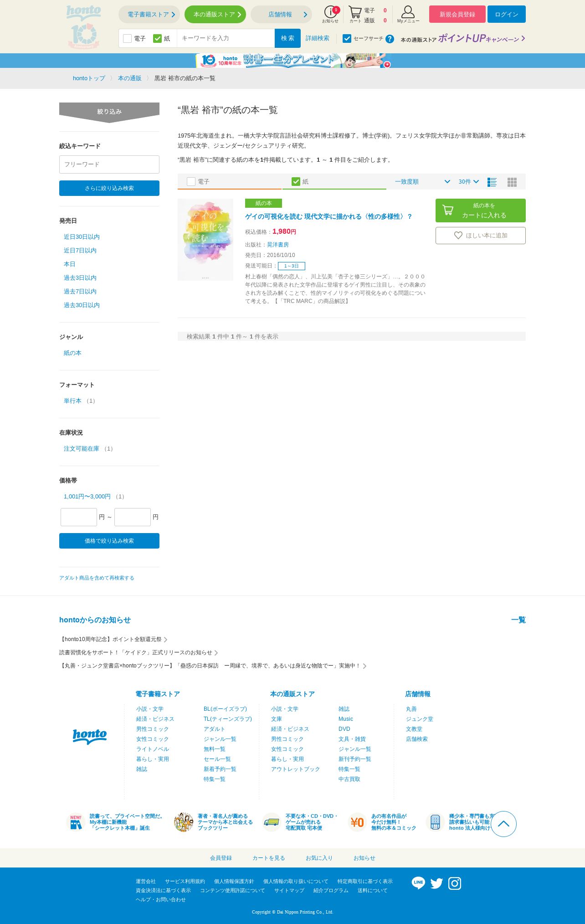Viewport: 585px width, 924px height.
Task: Open footer サイトマップ link
Action: click(289, 890)
